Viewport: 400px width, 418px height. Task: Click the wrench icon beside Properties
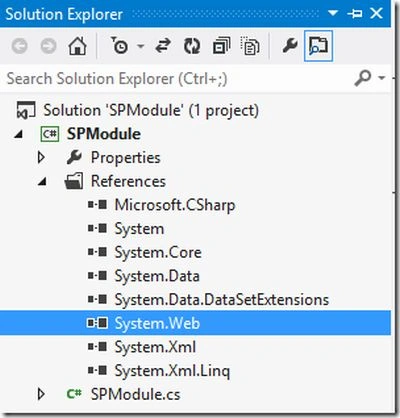point(74,157)
